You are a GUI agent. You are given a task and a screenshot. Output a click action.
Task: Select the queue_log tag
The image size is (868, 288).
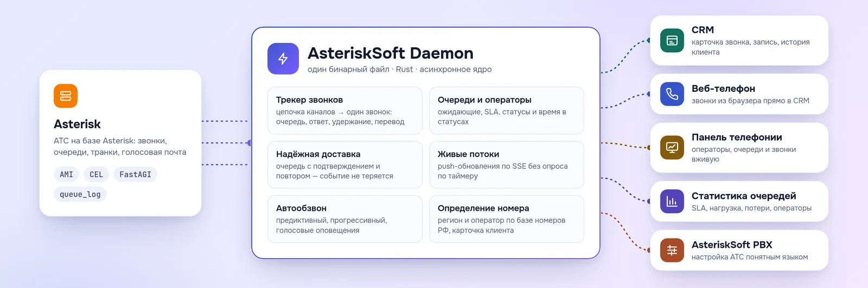(x=80, y=195)
